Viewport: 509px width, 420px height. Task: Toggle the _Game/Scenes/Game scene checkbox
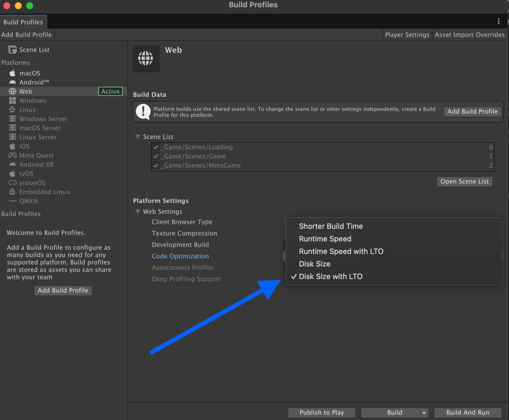coord(156,156)
